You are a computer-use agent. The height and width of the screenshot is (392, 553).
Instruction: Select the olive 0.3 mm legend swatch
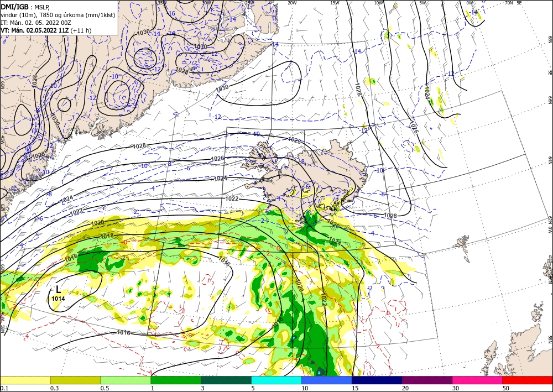75,380
